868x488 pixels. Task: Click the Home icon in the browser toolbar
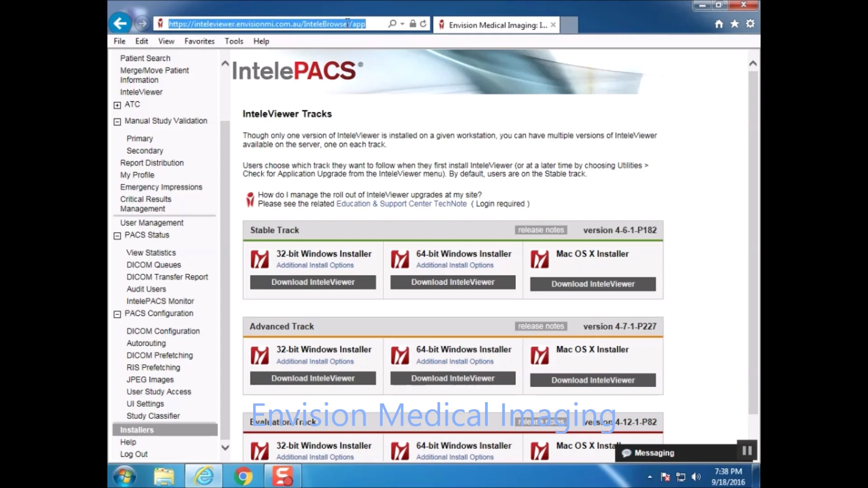coord(718,23)
